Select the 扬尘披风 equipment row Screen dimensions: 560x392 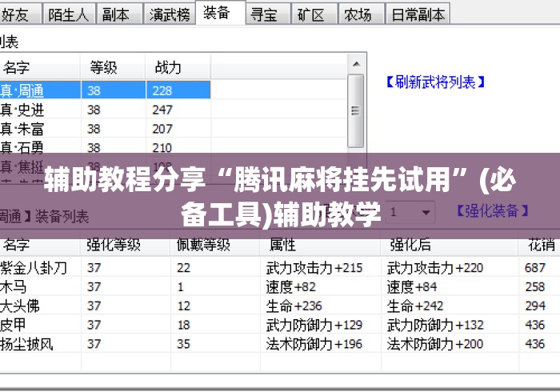click(x=280, y=344)
